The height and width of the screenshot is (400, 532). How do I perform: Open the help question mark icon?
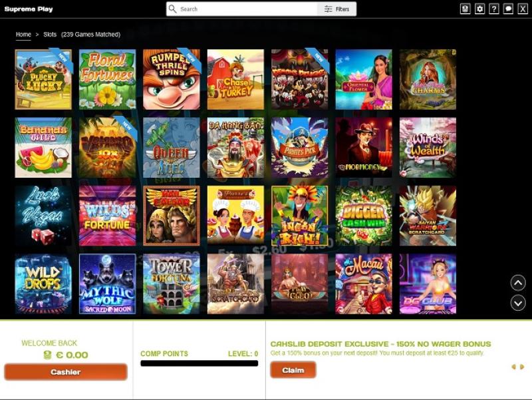[494, 9]
